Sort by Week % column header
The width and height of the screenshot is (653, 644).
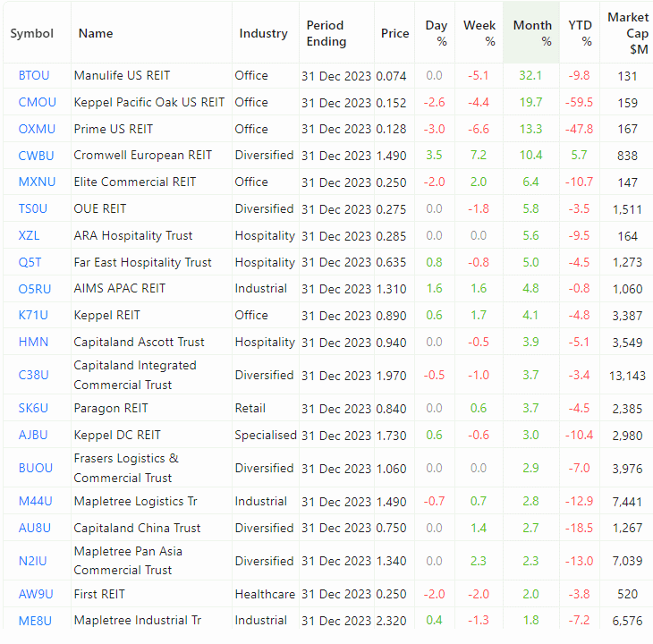(x=479, y=34)
